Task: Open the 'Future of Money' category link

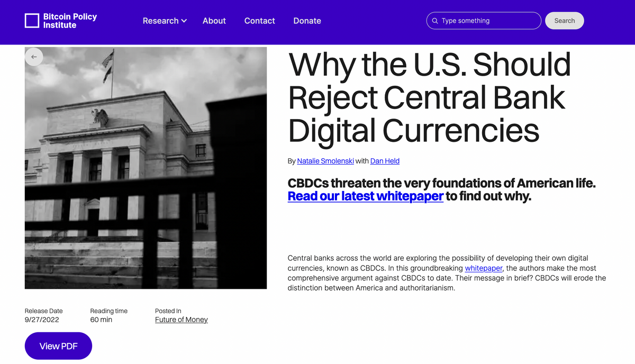Action: click(181, 320)
